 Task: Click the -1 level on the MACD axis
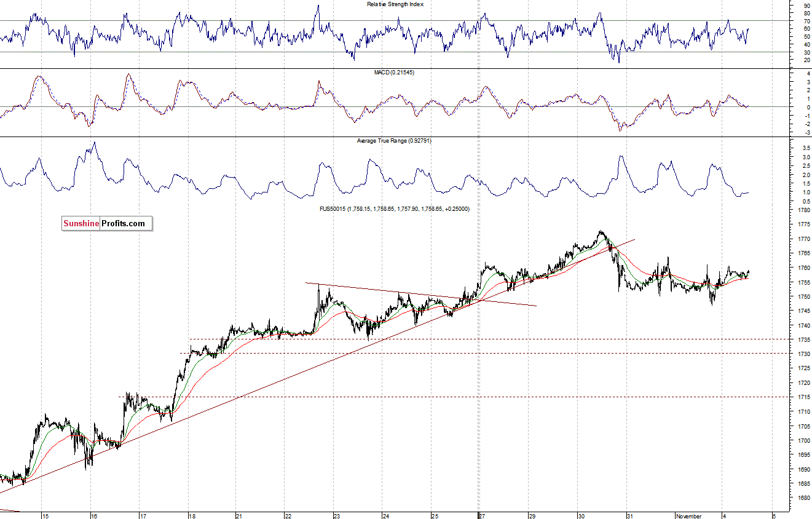807,116
